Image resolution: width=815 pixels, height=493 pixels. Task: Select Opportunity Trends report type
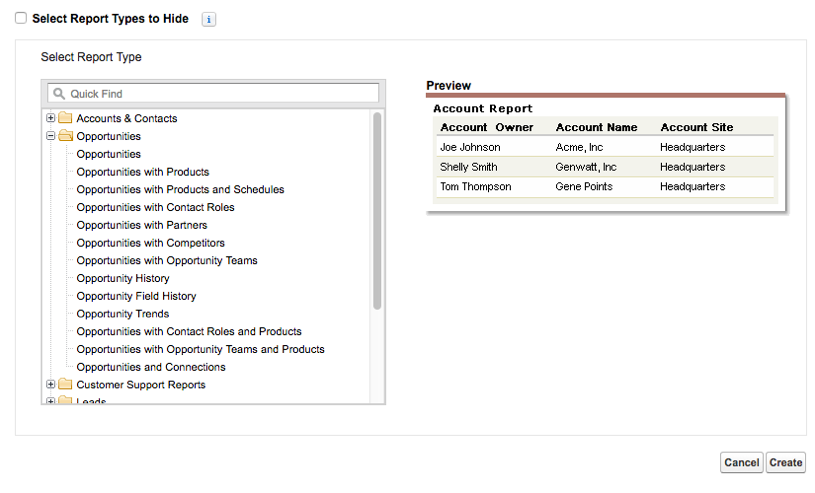coord(123,314)
